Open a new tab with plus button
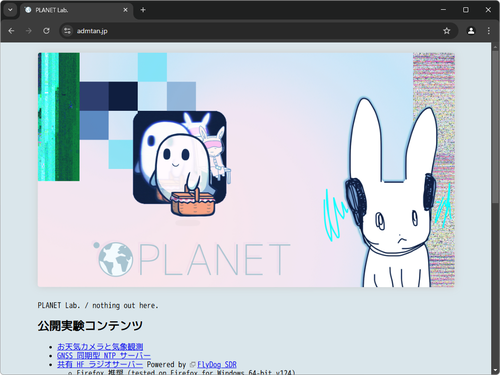 (143, 10)
